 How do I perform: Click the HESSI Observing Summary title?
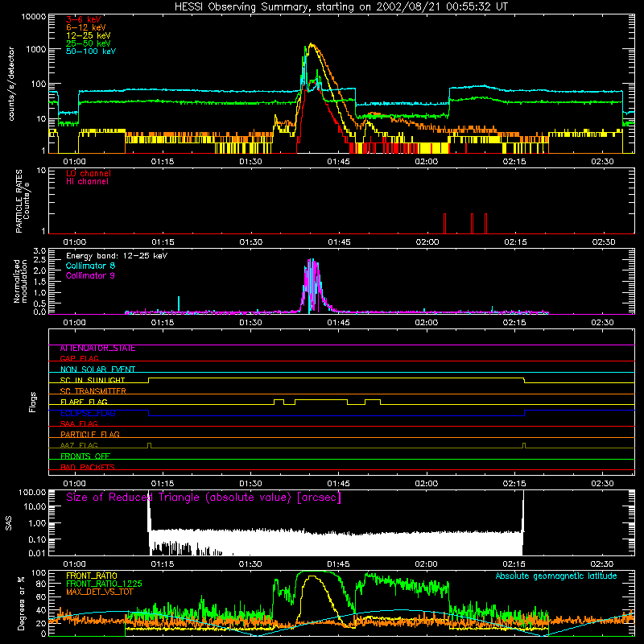[341, 6]
